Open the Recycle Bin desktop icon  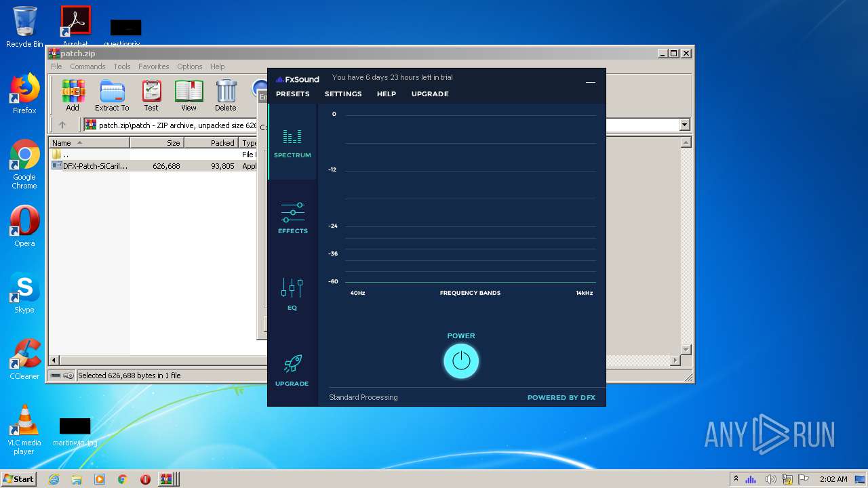coord(24,27)
